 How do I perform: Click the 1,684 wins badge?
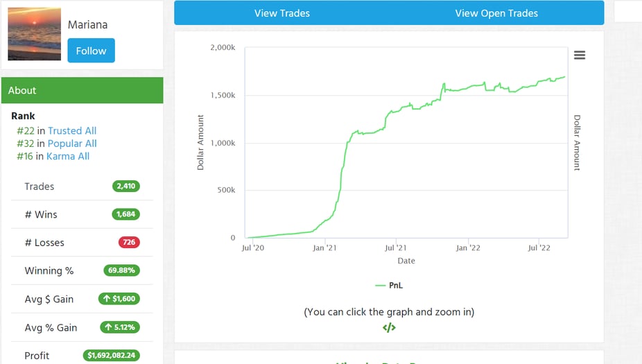[126, 214]
